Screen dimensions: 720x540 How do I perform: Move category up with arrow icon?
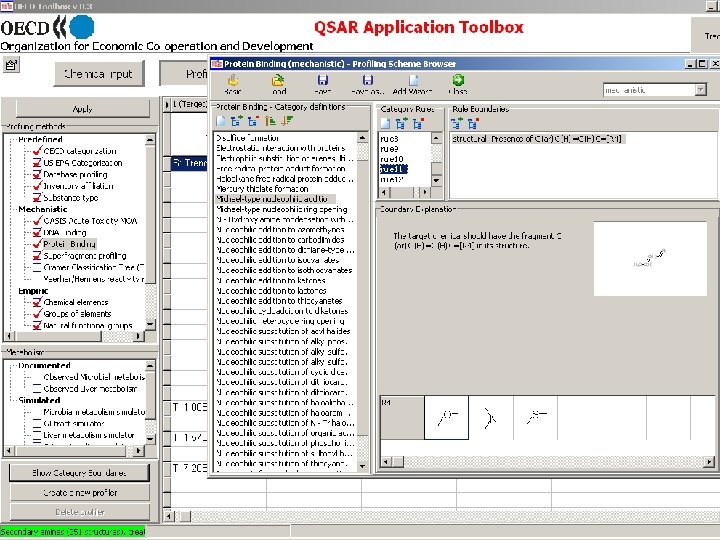point(270,121)
